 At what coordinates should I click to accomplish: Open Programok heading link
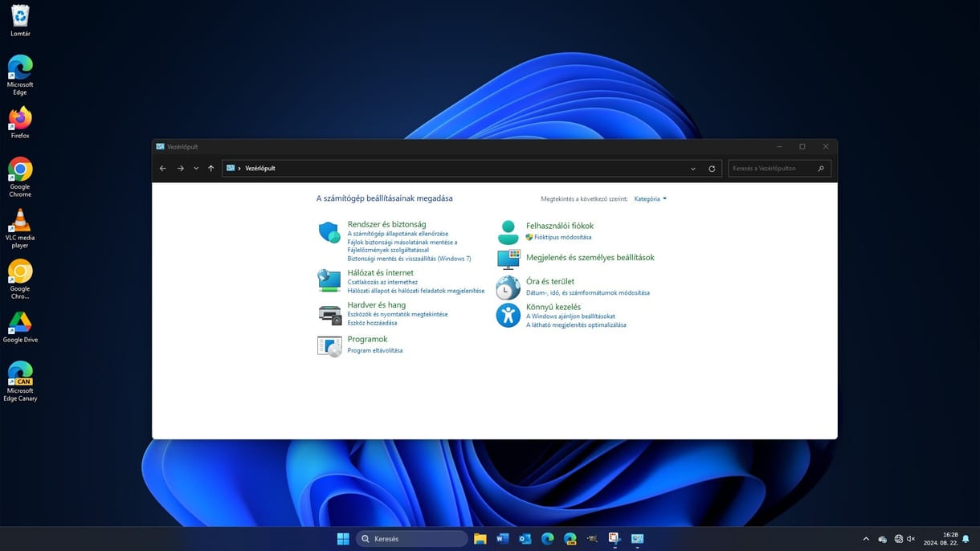click(x=367, y=339)
